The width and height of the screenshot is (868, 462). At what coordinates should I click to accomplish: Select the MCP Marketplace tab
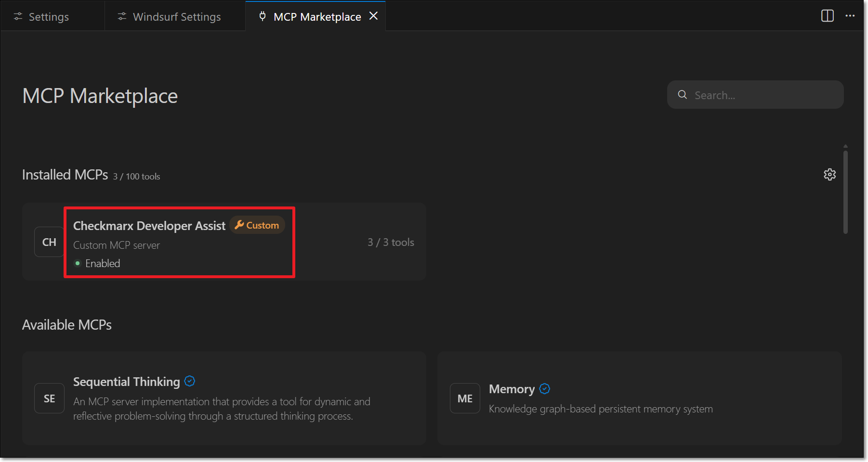pos(316,17)
